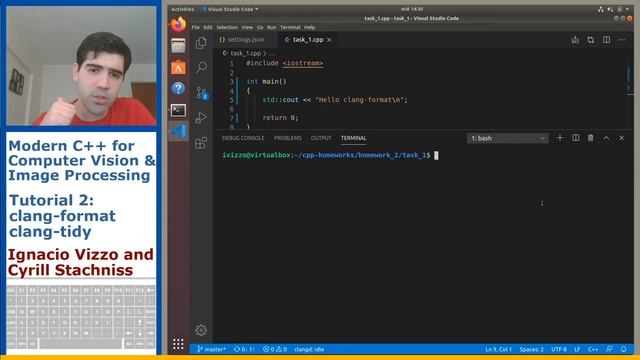The width and height of the screenshot is (640, 360).
Task: Open the Go menu
Action: (260, 27)
